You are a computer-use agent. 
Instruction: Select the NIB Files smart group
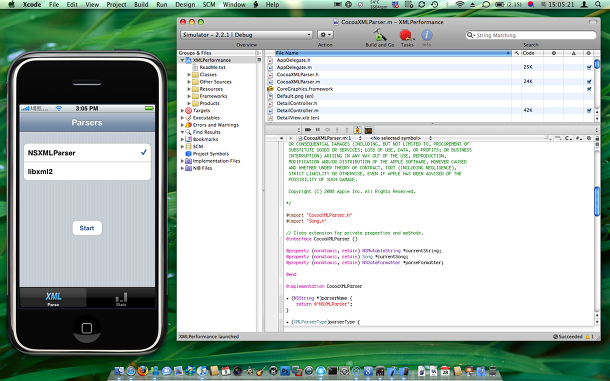tap(202, 168)
